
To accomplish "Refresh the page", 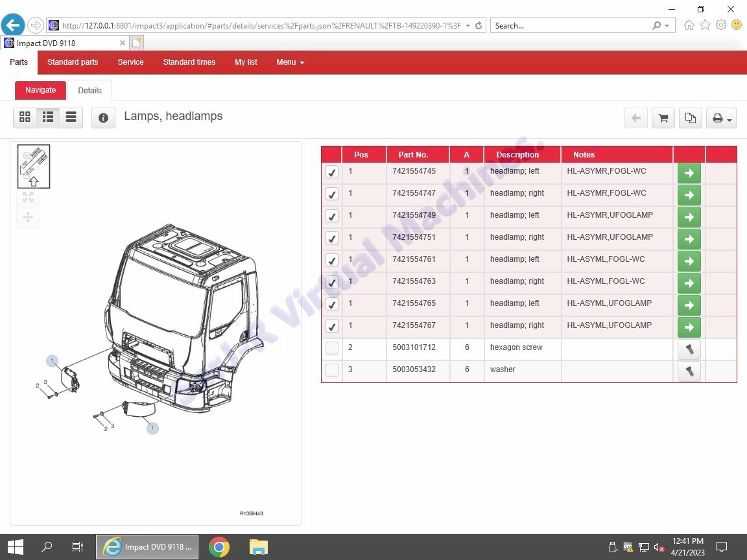I will pos(479,26).
